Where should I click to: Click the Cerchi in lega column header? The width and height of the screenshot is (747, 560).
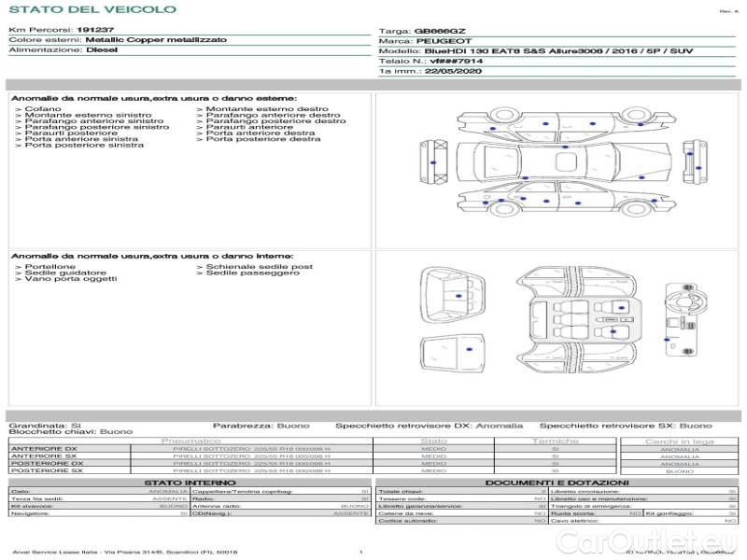[x=679, y=441]
